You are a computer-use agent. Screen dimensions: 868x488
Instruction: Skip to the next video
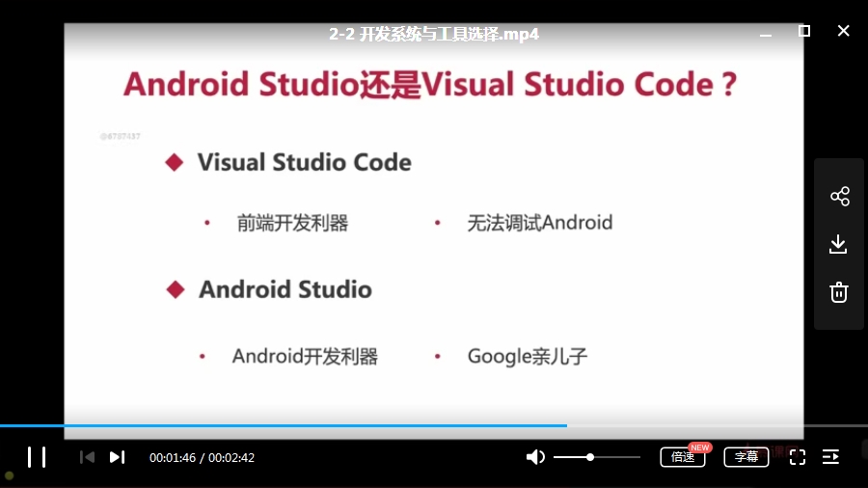coord(117,457)
